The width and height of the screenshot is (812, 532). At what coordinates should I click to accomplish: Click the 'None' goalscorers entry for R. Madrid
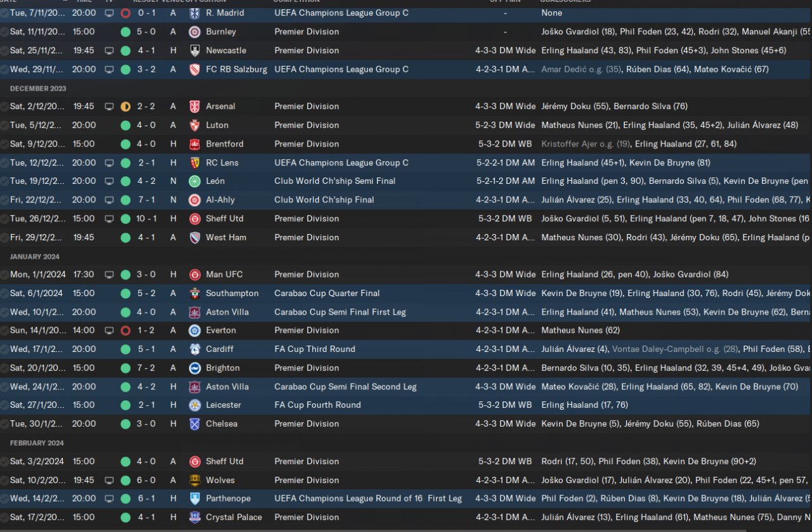point(552,13)
